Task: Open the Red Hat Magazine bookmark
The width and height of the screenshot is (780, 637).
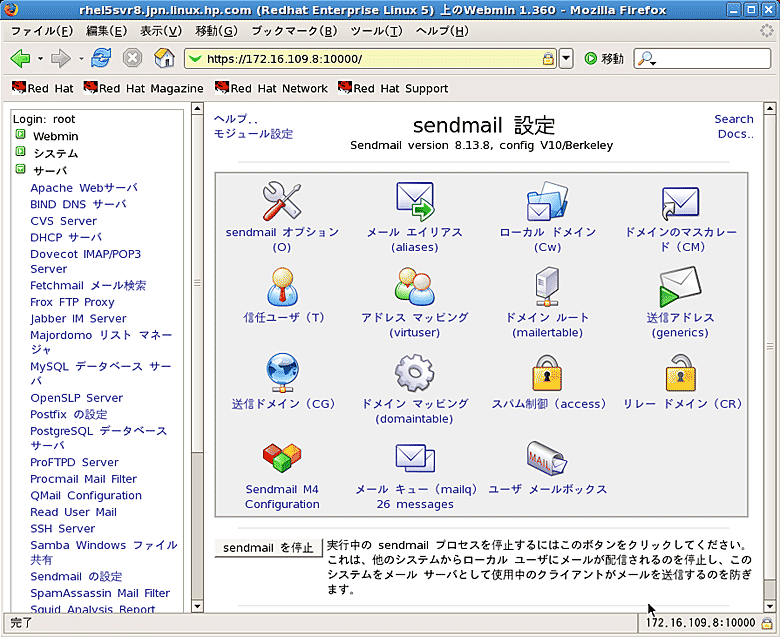Action: [143, 88]
